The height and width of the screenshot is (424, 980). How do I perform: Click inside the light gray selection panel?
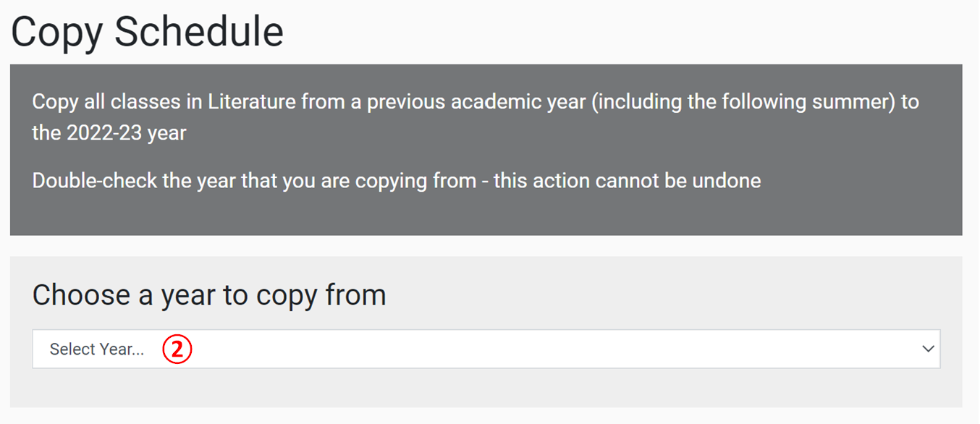coord(485,394)
